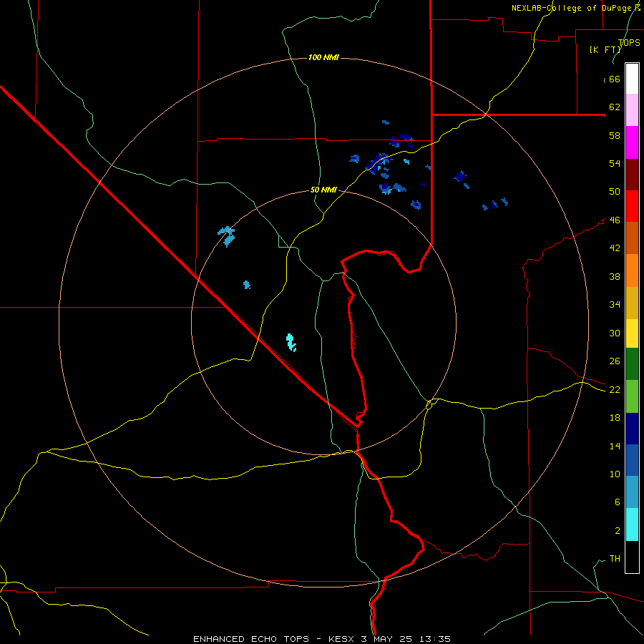
Task: Click the 'TH' legend label
Action: 615,558
